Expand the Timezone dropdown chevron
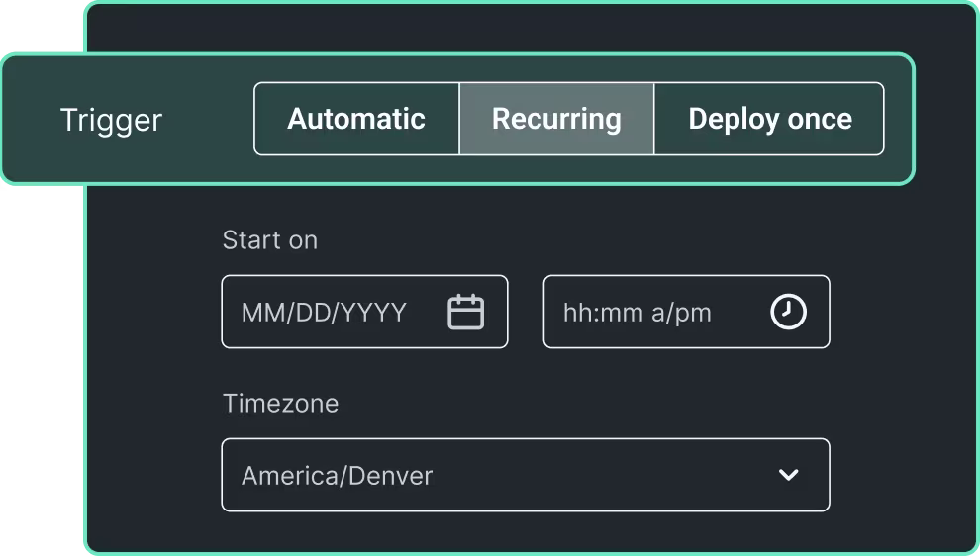Image resolution: width=980 pixels, height=556 pixels. pyautogui.click(x=788, y=475)
